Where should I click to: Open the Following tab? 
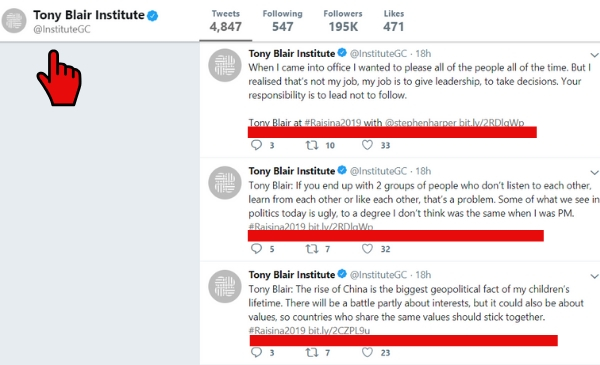coord(282,21)
